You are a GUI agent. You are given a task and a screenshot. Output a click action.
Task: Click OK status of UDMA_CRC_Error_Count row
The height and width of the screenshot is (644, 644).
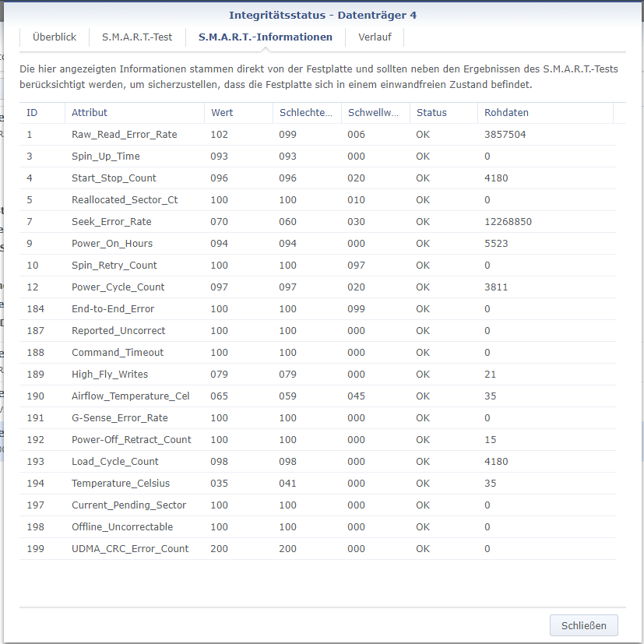423,548
